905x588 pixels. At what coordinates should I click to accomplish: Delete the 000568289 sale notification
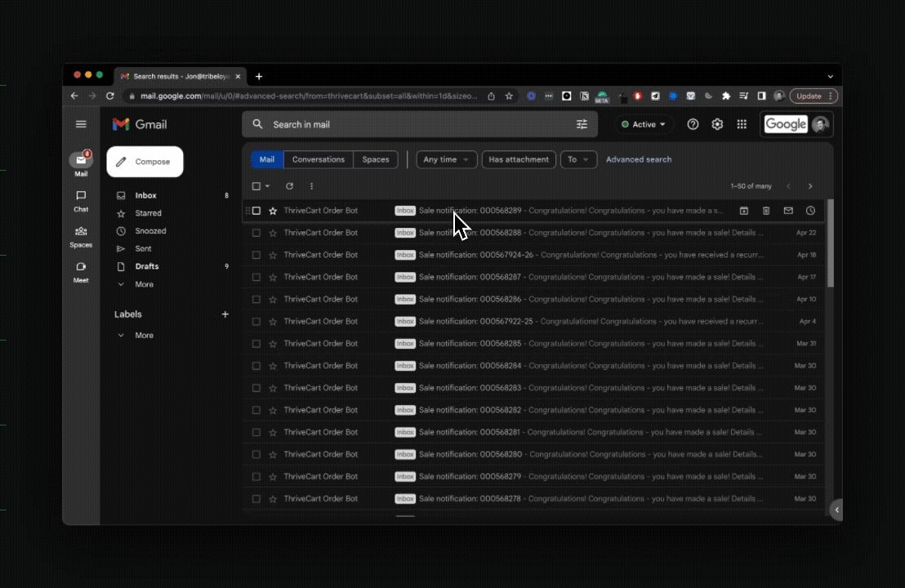pyautogui.click(x=766, y=211)
